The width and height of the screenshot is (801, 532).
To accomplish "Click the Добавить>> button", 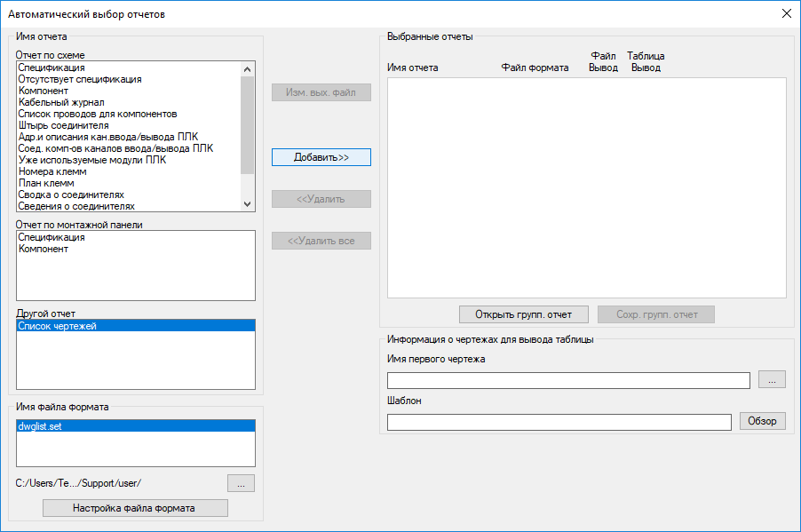I will tap(321, 157).
